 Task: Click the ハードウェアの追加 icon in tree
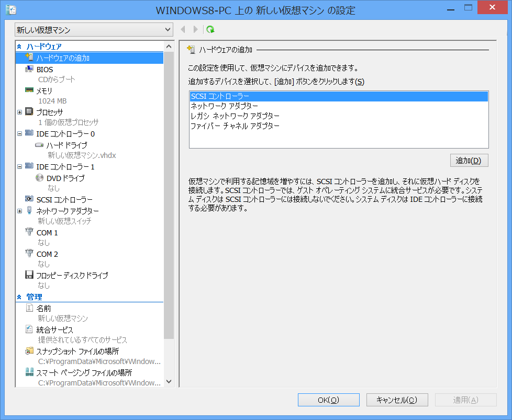tap(29, 58)
